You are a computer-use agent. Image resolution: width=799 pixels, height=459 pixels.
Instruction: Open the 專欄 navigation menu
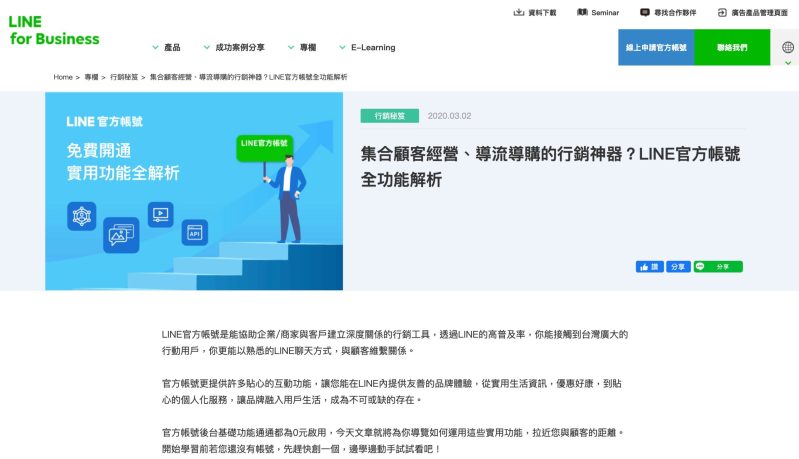point(308,47)
